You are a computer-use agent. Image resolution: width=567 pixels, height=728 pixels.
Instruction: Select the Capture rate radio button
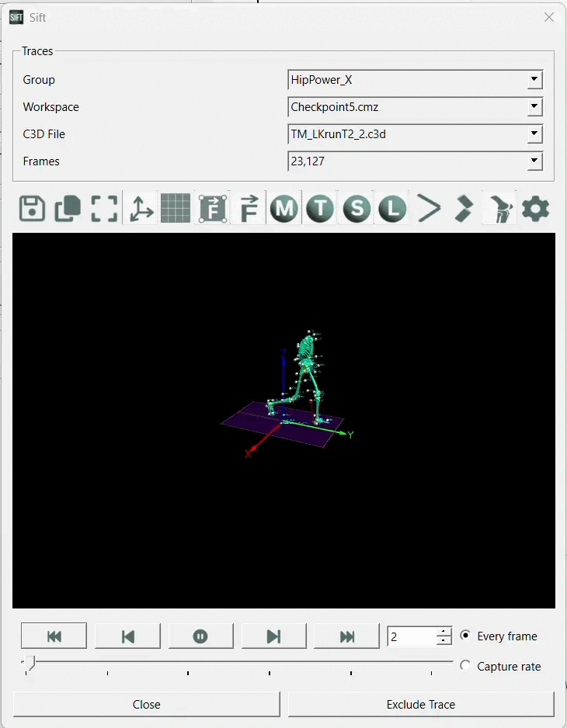pos(464,665)
